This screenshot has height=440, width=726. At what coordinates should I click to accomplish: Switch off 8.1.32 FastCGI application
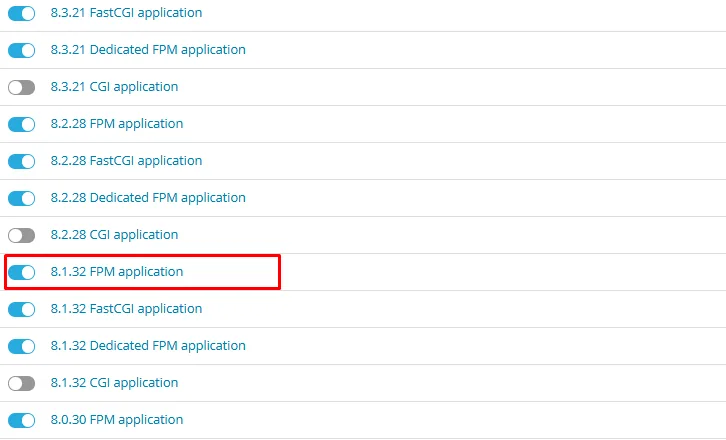pos(21,309)
